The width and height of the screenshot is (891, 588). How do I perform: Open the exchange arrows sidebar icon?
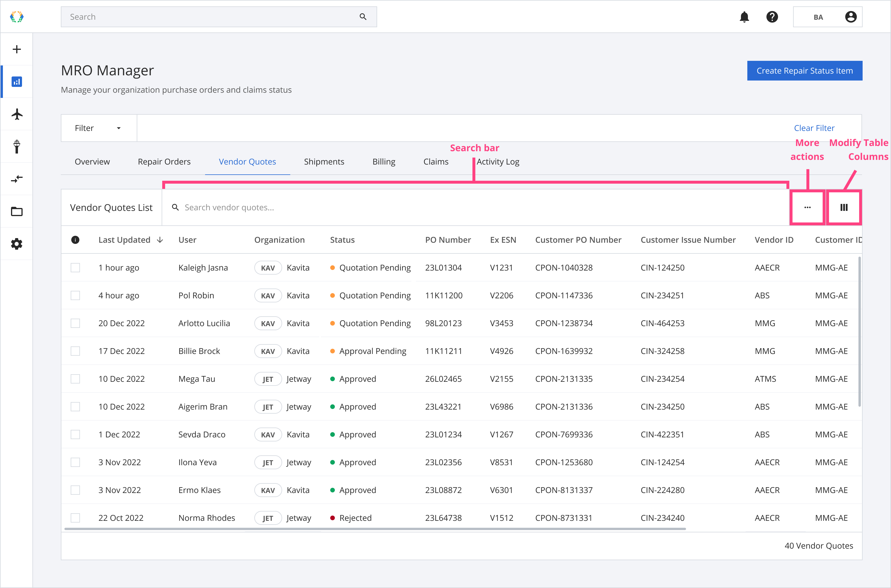pos(17,179)
